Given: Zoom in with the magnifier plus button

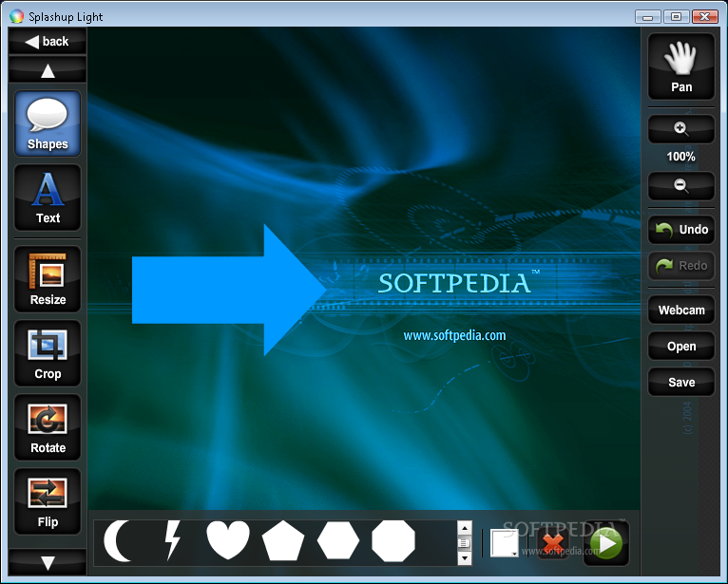Looking at the screenshot, I should pos(681,128).
